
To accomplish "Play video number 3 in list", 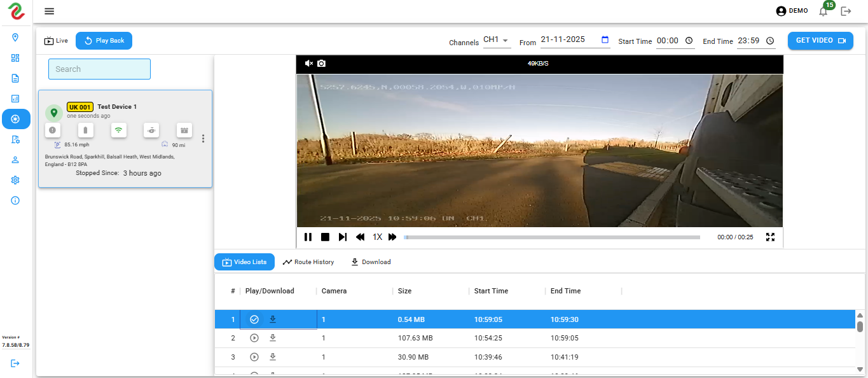I will (254, 357).
